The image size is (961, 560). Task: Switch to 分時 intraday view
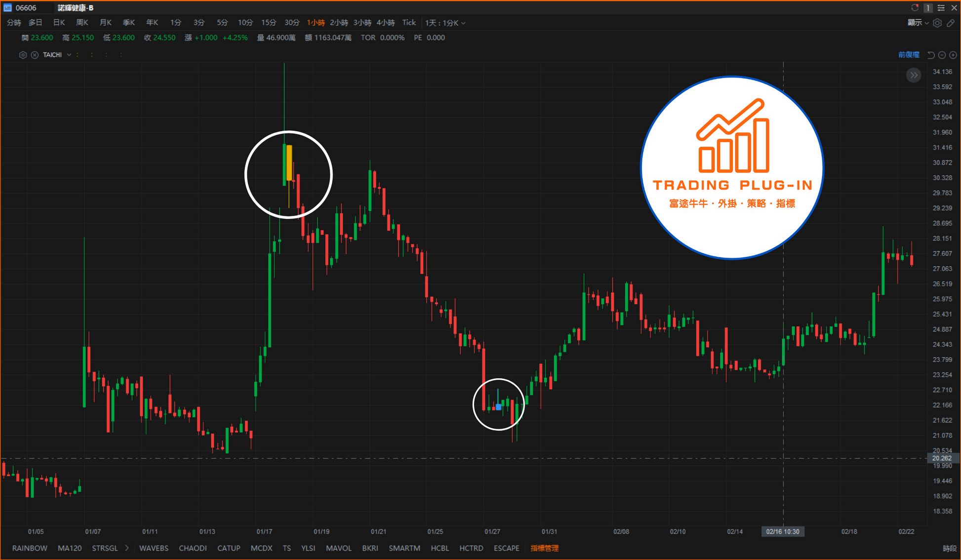(x=14, y=23)
